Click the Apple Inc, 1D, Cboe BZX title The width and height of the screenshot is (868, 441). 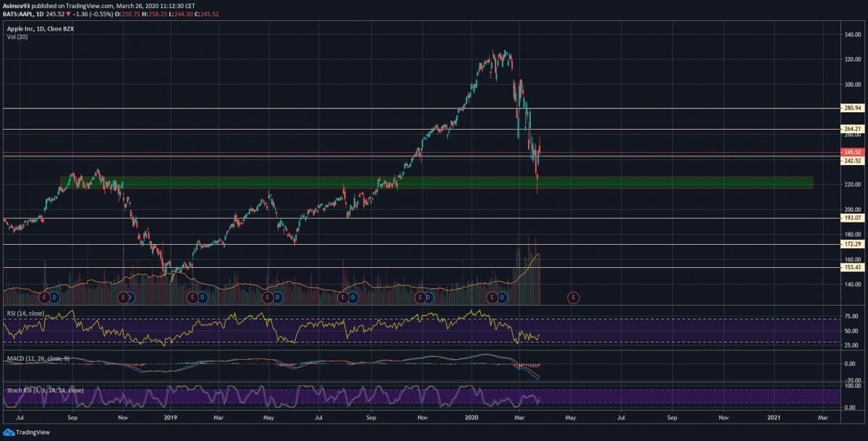point(39,28)
